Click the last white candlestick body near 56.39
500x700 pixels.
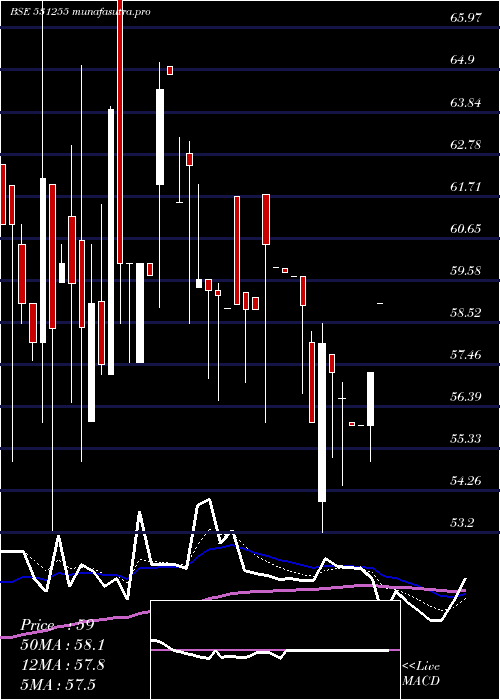pyautogui.click(x=371, y=399)
